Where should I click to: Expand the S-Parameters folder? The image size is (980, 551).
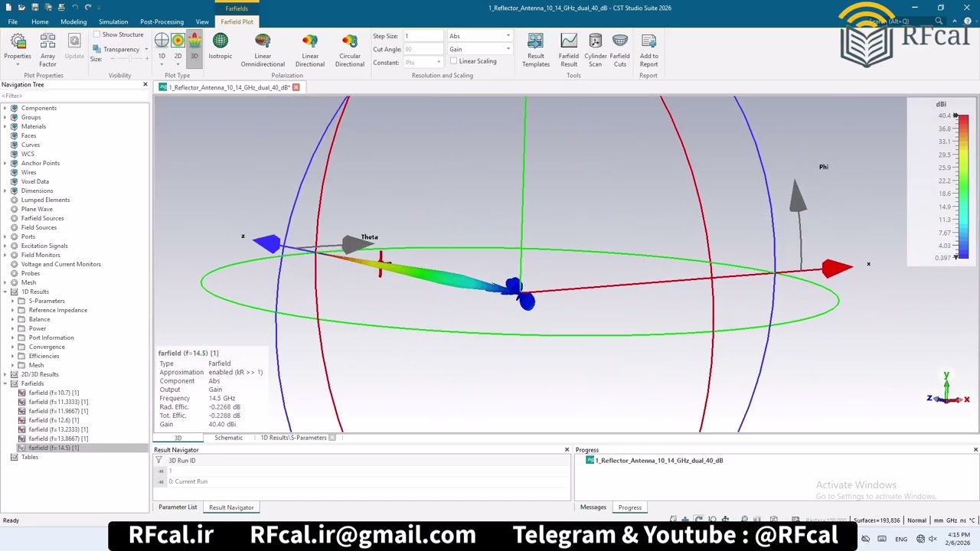pyautogui.click(x=12, y=301)
